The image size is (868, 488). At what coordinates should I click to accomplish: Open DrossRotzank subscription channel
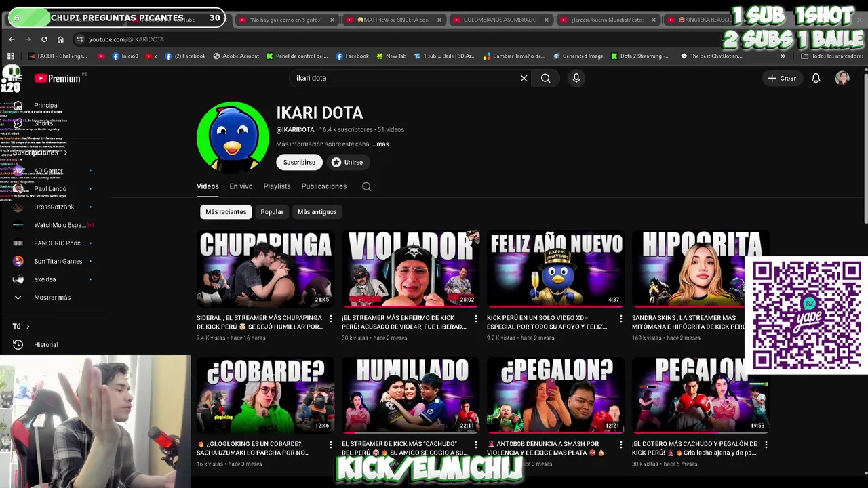click(54, 207)
